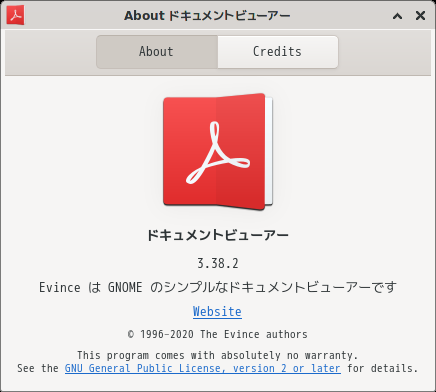The image size is (436, 392).
Task: Switch to the Credits tab
Action: click(278, 52)
